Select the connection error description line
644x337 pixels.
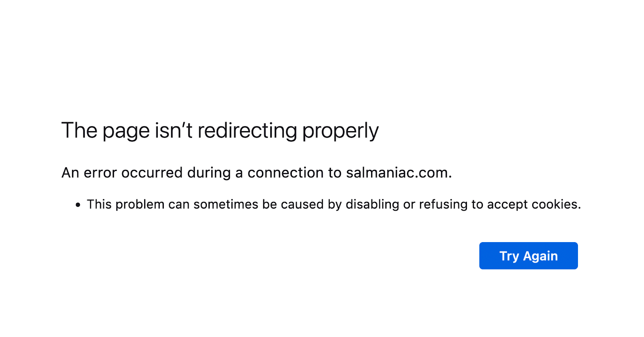click(x=257, y=173)
